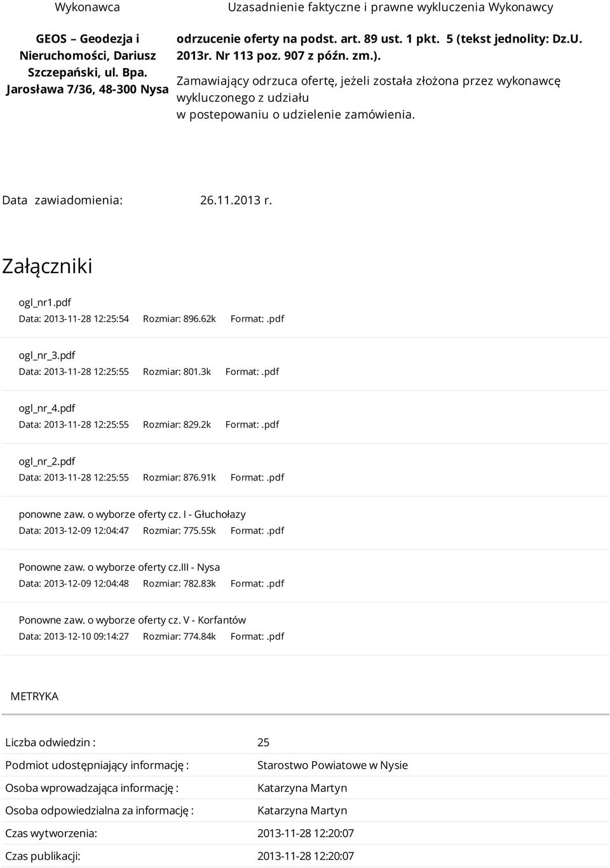This screenshot has width=610, height=868.
Task: Click the Załączniki section heading
Action: click(x=47, y=266)
